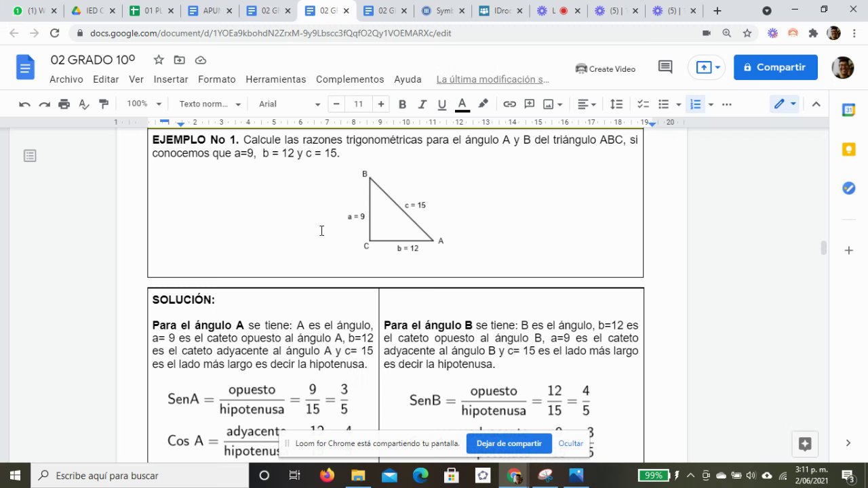Viewport: 868px width, 488px height.
Task: Open the Ayuda menu
Action: [408, 79]
